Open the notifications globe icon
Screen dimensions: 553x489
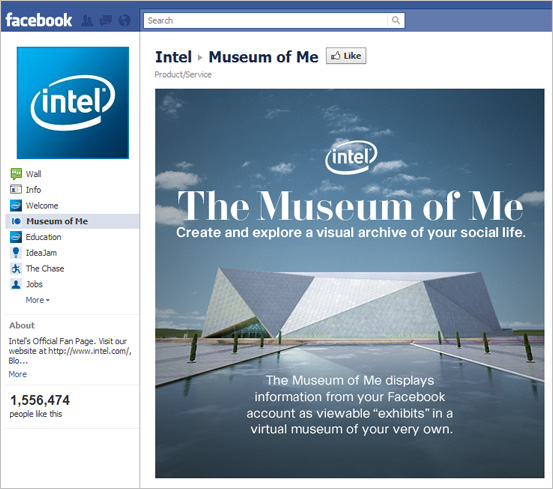(124, 21)
